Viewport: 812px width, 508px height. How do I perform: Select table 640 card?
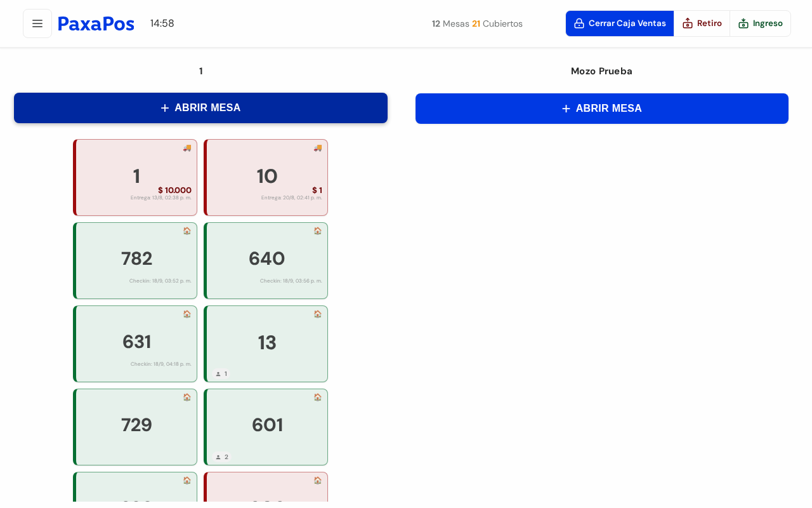[266, 260]
